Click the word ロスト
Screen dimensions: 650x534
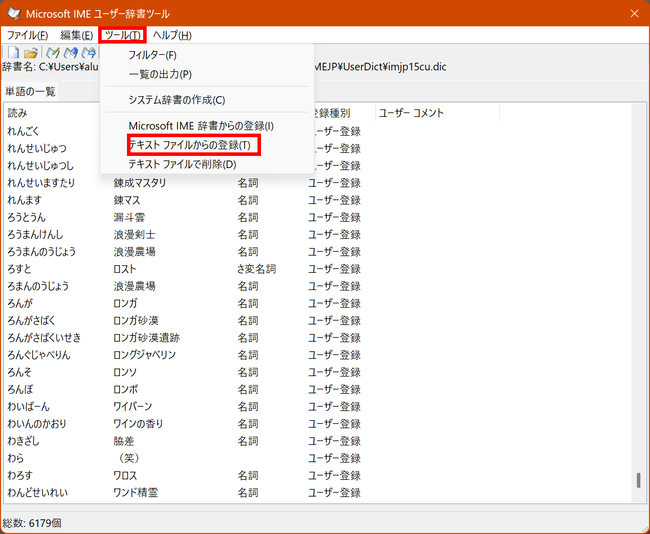[125, 269]
